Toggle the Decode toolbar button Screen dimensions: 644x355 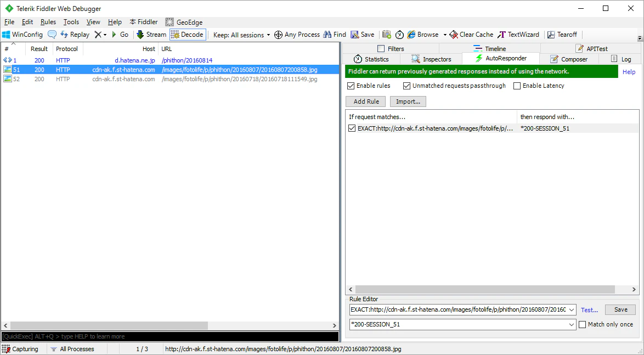[188, 35]
